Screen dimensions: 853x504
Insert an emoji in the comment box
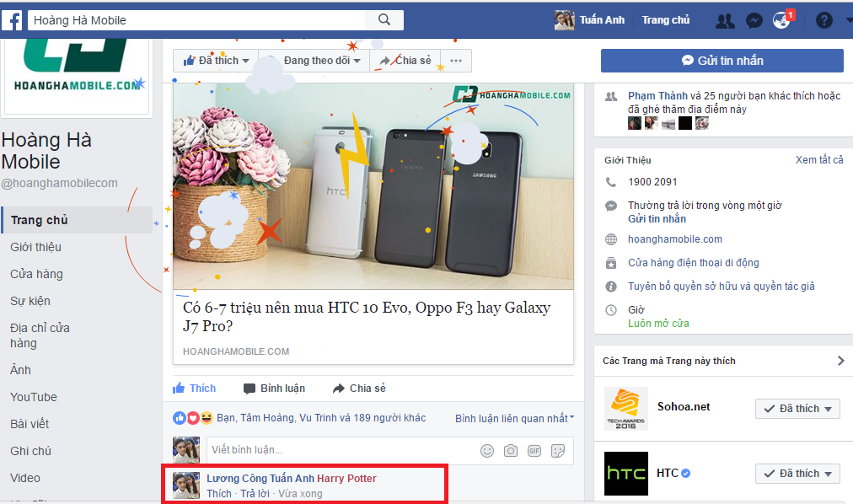[487, 451]
